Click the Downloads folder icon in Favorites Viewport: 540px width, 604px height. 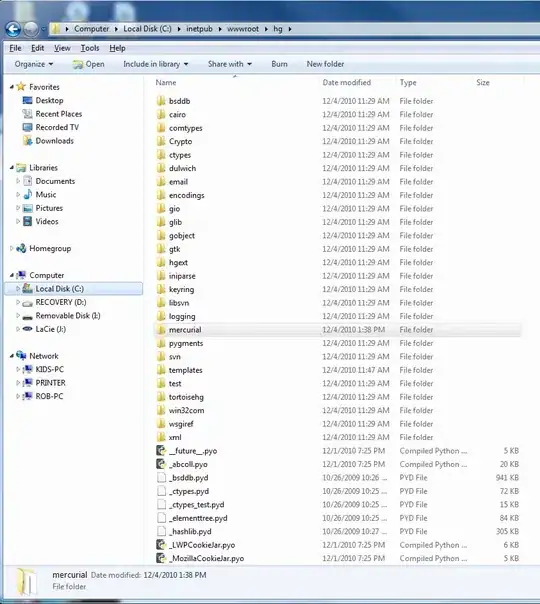(x=27, y=141)
